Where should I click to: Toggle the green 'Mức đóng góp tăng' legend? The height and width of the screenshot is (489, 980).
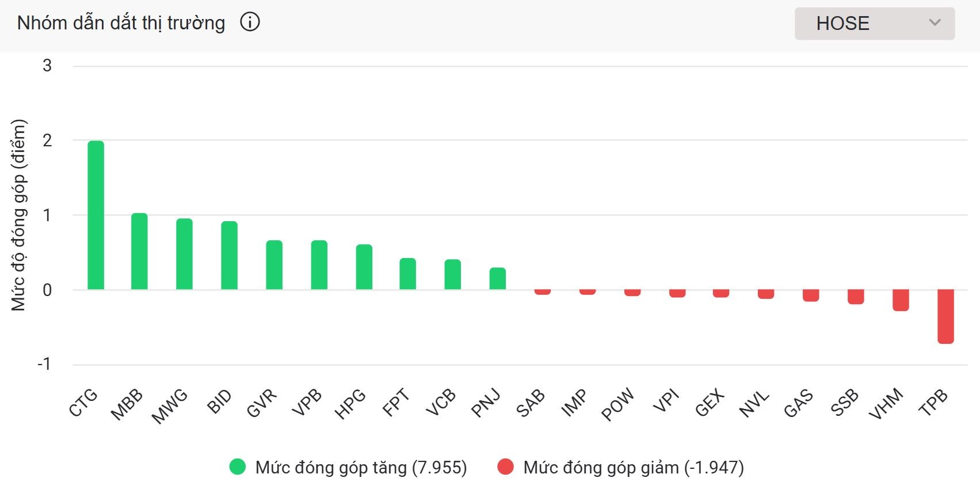pos(361,467)
